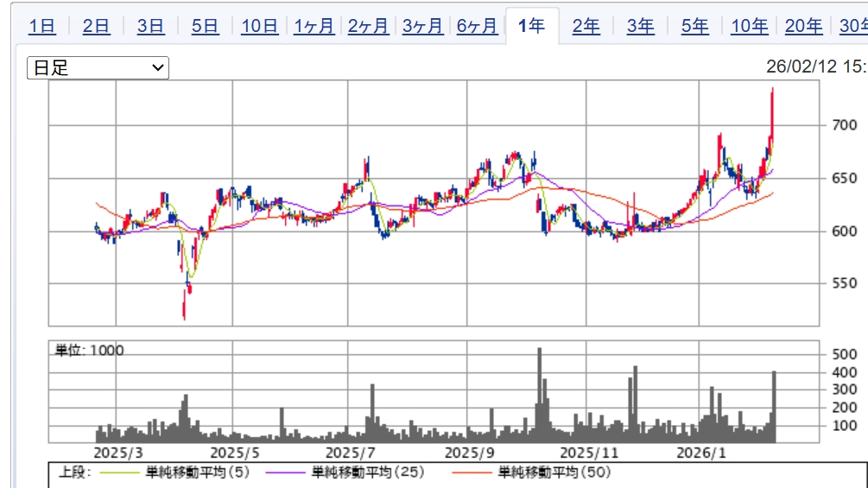Show the 5年 chart range
This screenshot has height=488, width=868.
click(x=694, y=27)
